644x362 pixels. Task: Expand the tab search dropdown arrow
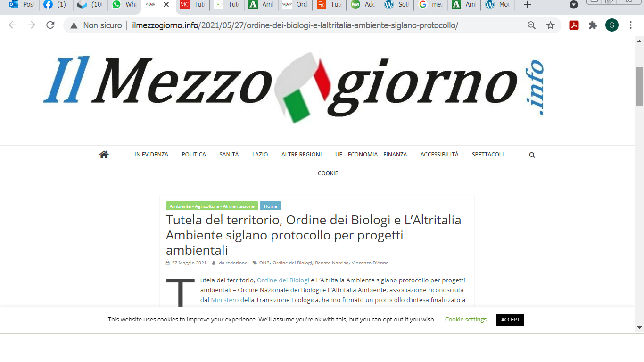(x=573, y=5)
